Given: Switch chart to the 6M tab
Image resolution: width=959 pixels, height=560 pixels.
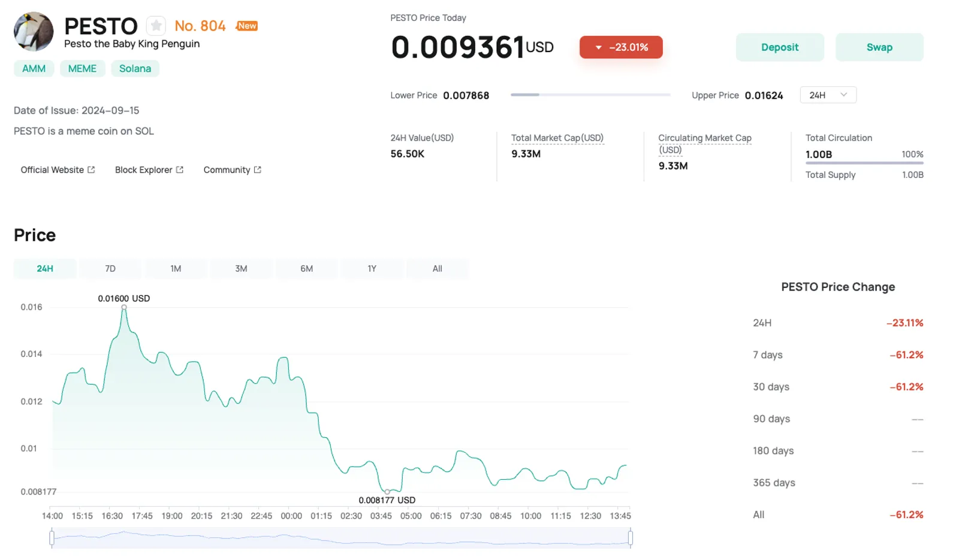Looking at the screenshot, I should click(306, 269).
